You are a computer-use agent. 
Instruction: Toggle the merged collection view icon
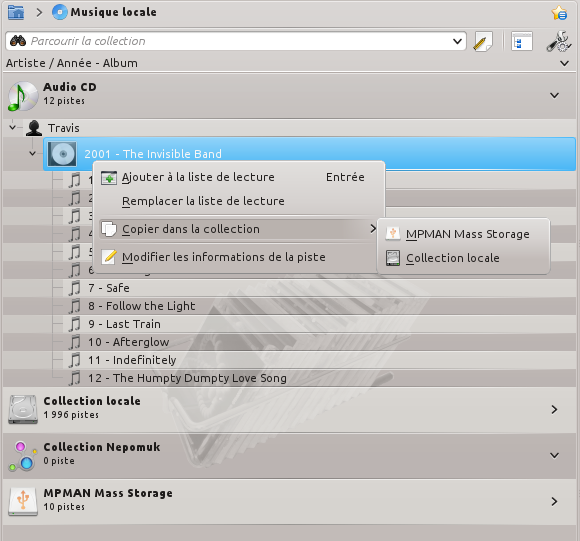pyautogui.click(x=522, y=41)
